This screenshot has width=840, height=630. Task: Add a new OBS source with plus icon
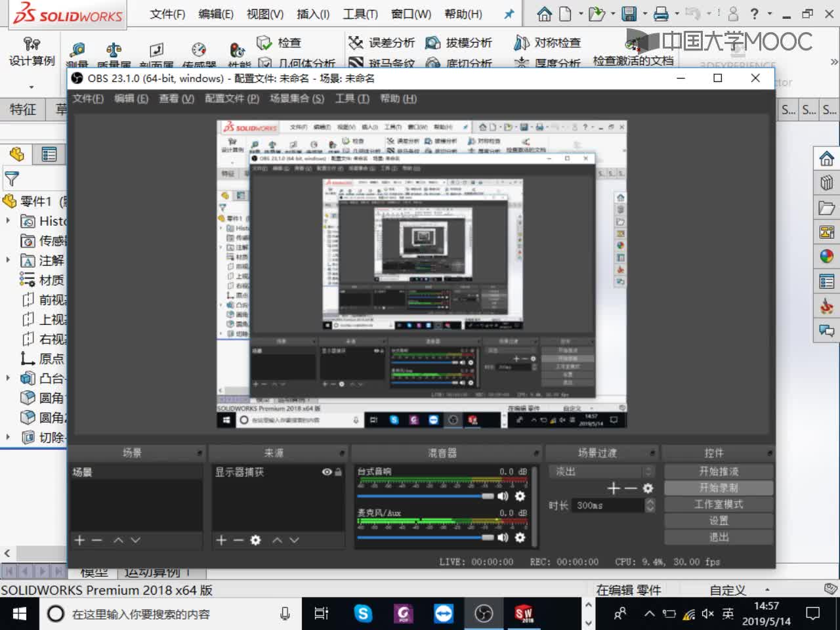tap(221, 540)
